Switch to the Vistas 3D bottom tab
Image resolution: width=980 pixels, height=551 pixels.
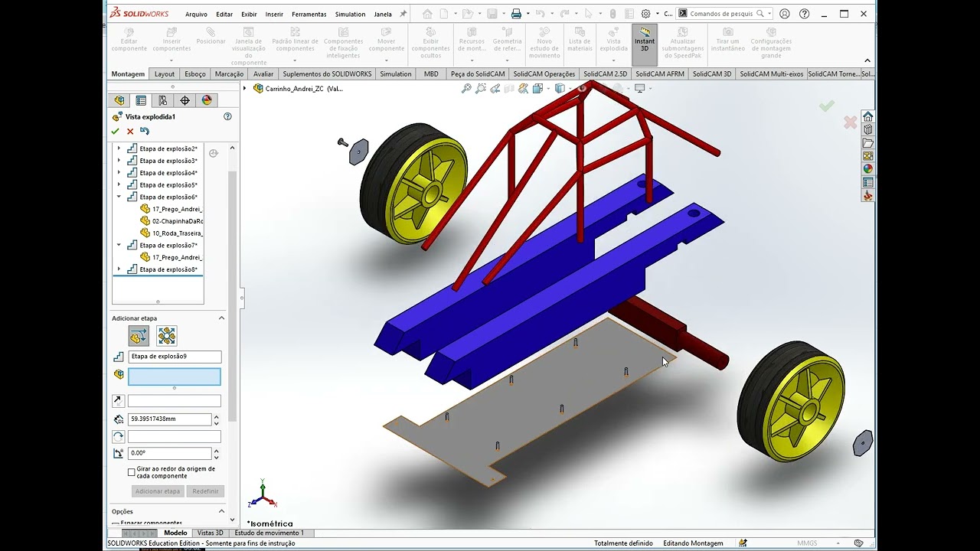click(210, 533)
